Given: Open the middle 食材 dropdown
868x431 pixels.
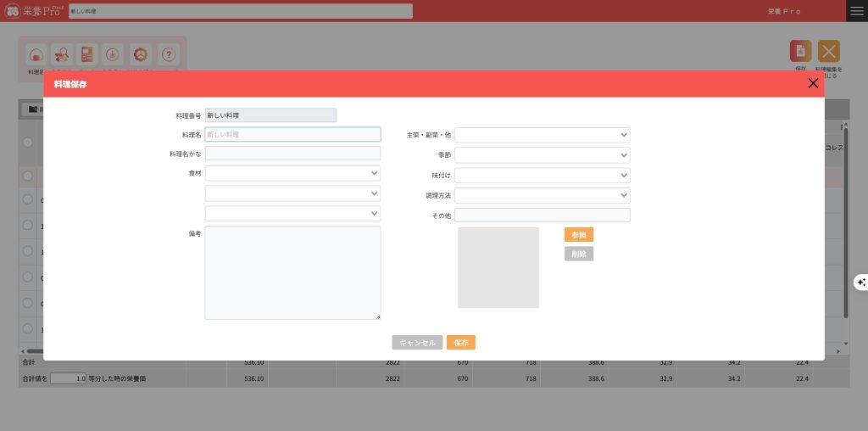Looking at the screenshot, I should (292, 193).
